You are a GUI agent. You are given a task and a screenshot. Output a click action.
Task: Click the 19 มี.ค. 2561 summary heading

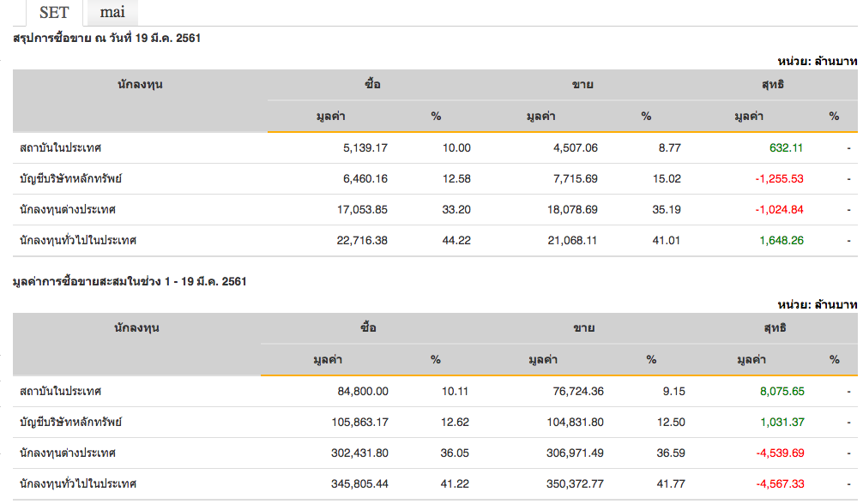pyautogui.click(x=107, y=39)
